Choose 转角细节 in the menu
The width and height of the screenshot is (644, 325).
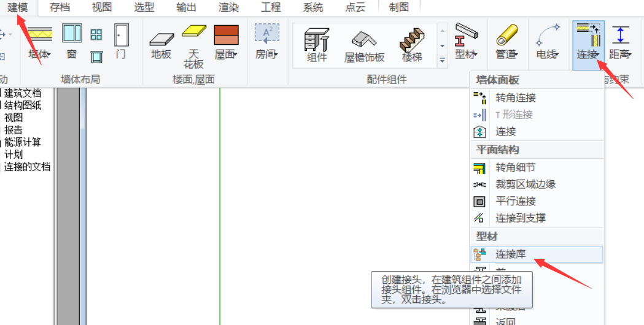click(537, 167)
